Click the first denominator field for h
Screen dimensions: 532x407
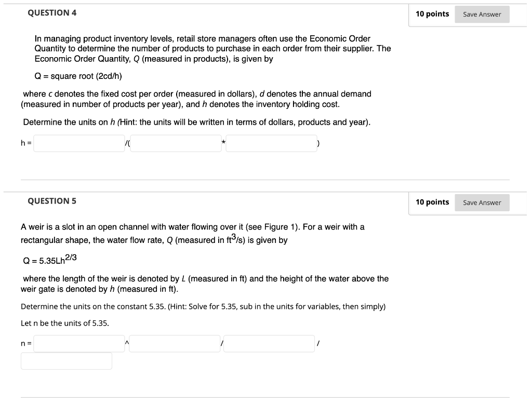176,143
